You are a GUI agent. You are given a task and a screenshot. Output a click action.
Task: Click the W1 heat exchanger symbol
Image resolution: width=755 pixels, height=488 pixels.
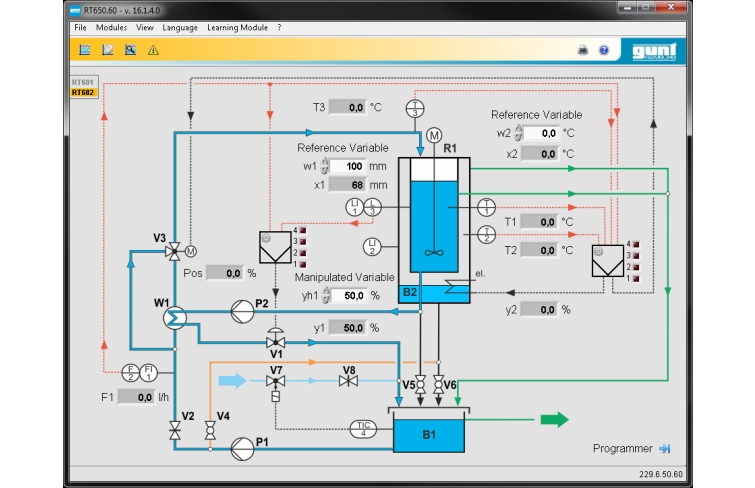click(x=174, y=317)
